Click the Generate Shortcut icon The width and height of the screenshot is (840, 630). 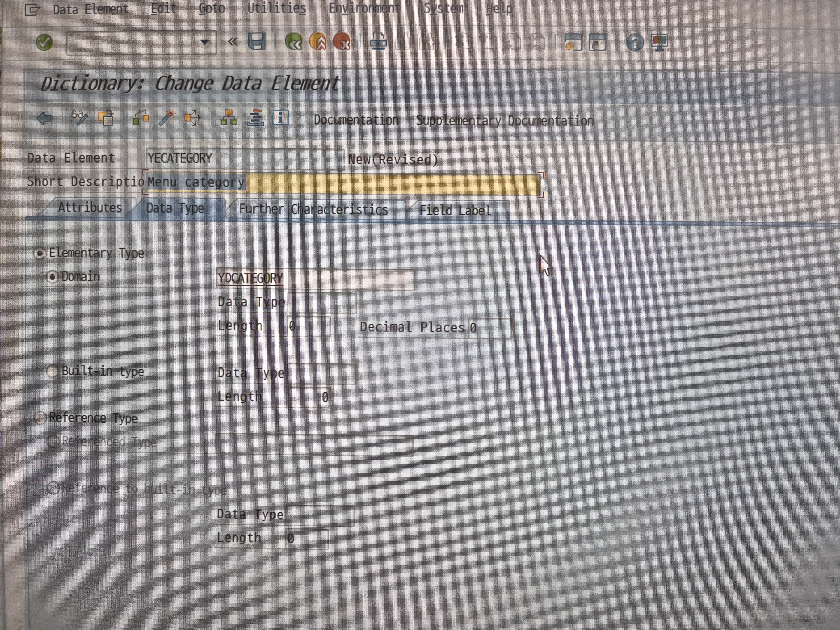597,42
